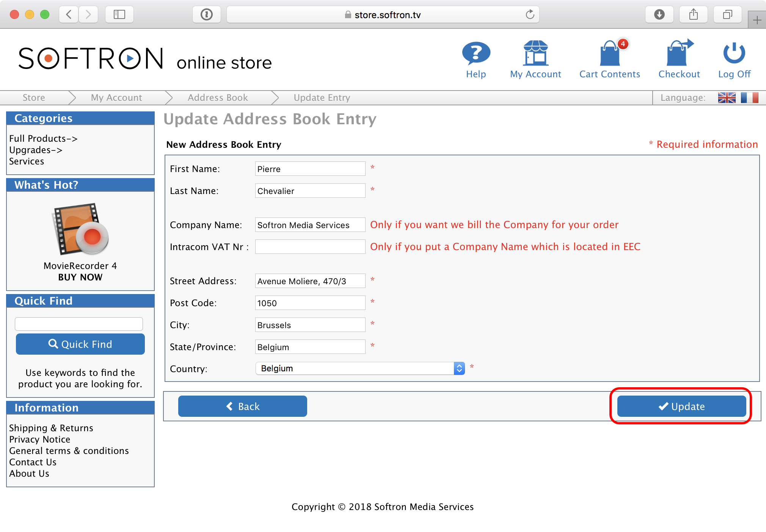Click the City field with Brussels

[x=310, y=325]
